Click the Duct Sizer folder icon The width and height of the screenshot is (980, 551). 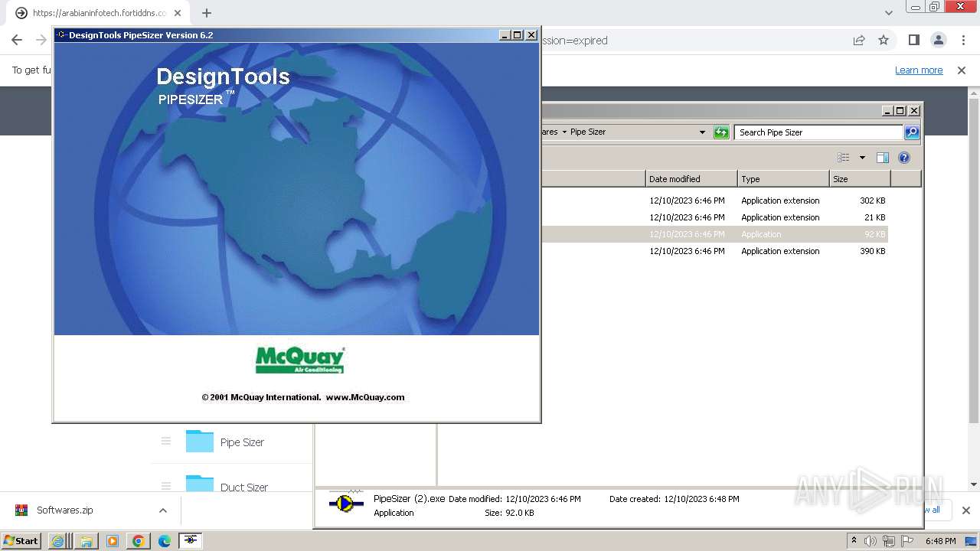[200, 484]
